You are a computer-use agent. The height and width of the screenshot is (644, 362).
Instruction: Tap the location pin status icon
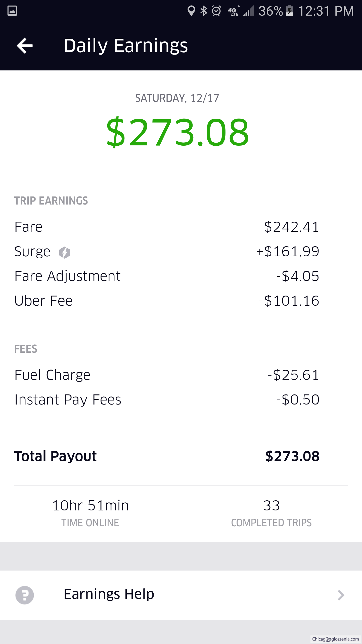[x=191, y=11]
